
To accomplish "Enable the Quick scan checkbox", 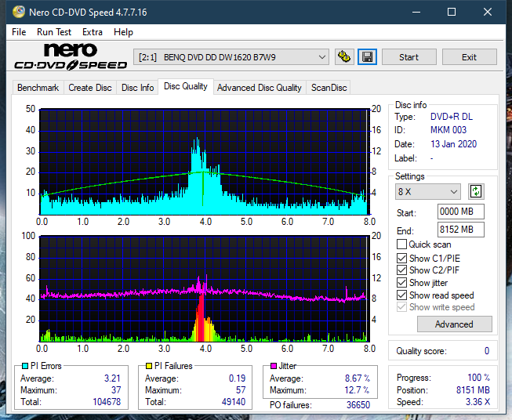I will coord(402,244).
